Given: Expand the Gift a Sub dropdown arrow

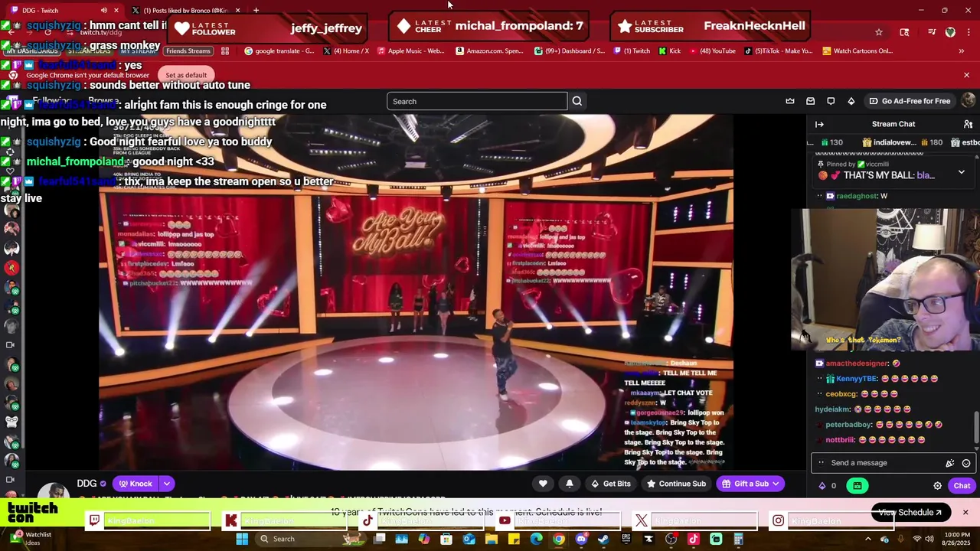Looking at the screenshot, I should pos(776,484).
